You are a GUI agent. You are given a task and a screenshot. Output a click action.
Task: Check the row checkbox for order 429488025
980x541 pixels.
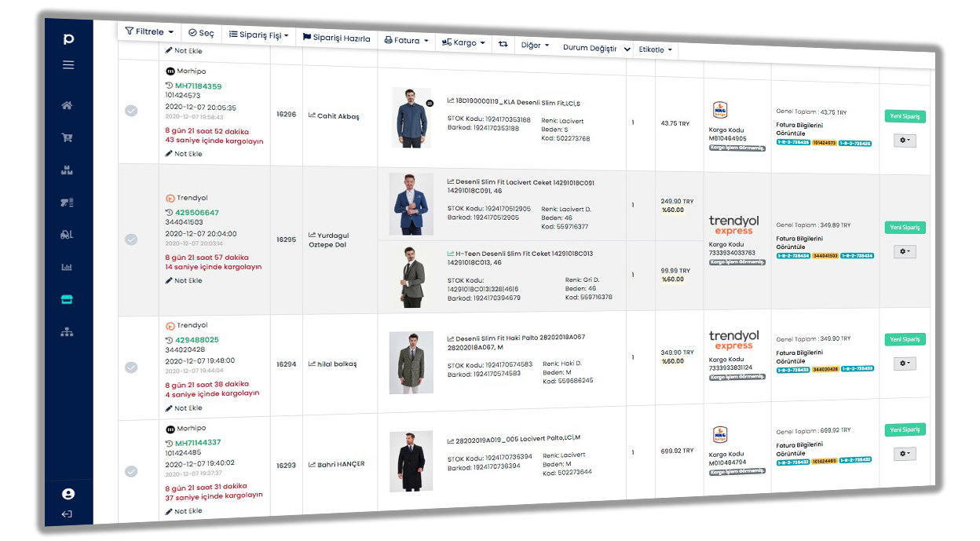tap(131, 367)
